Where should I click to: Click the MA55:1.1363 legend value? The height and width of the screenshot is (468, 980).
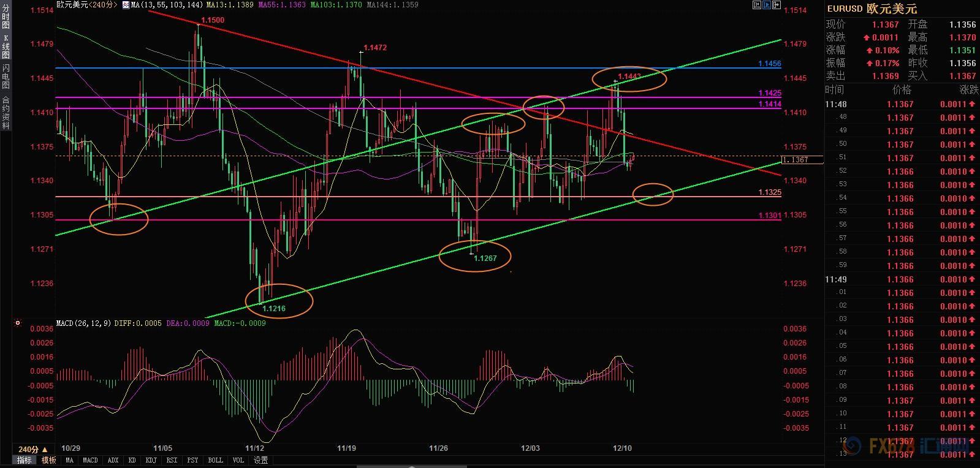coord(283,4)
